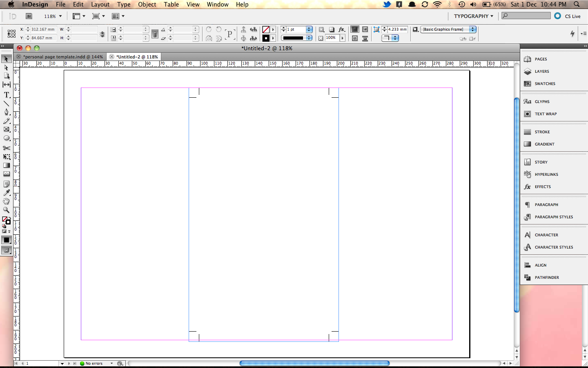Select the Selection tool in the toolbox
Viewport: 588px width, 368px height.
coord(7,59)
